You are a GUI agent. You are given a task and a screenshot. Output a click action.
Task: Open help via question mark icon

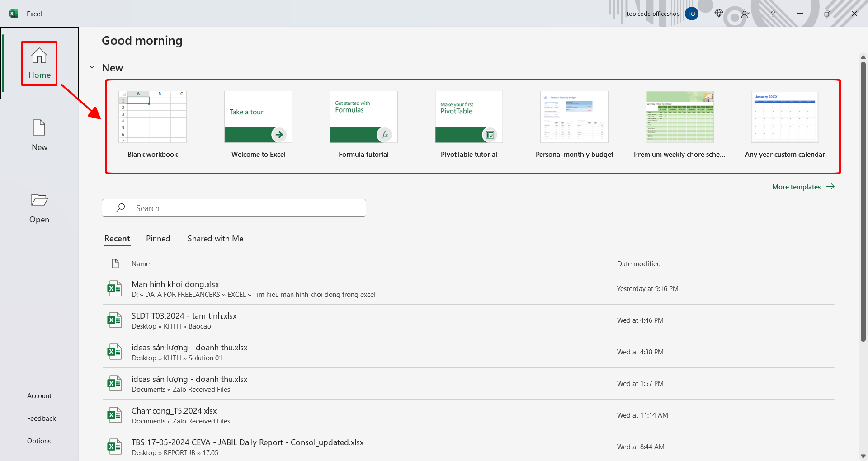pos(773,14)
